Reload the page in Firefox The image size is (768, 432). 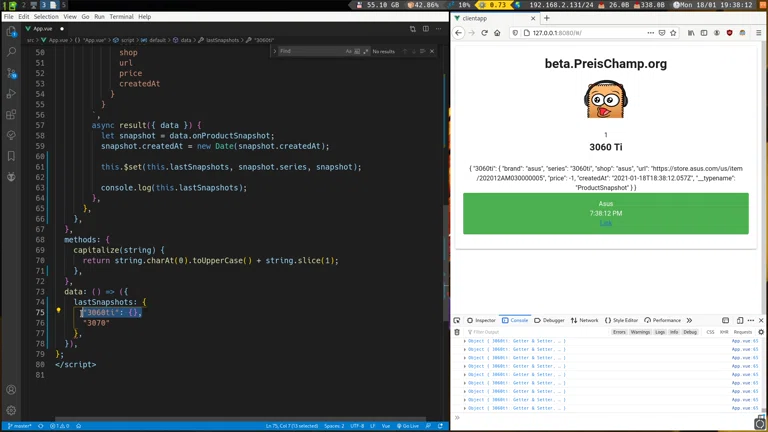(x=485, y=33)
